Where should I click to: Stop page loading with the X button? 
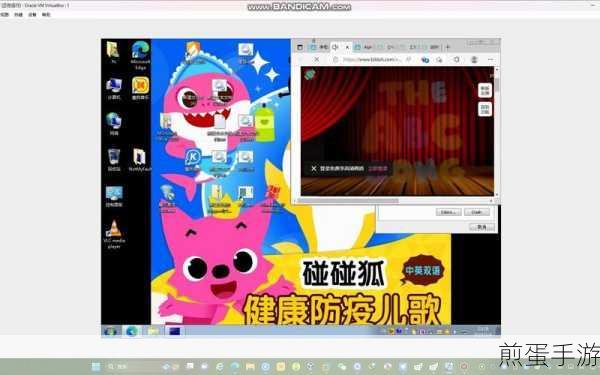pos(316,59)
